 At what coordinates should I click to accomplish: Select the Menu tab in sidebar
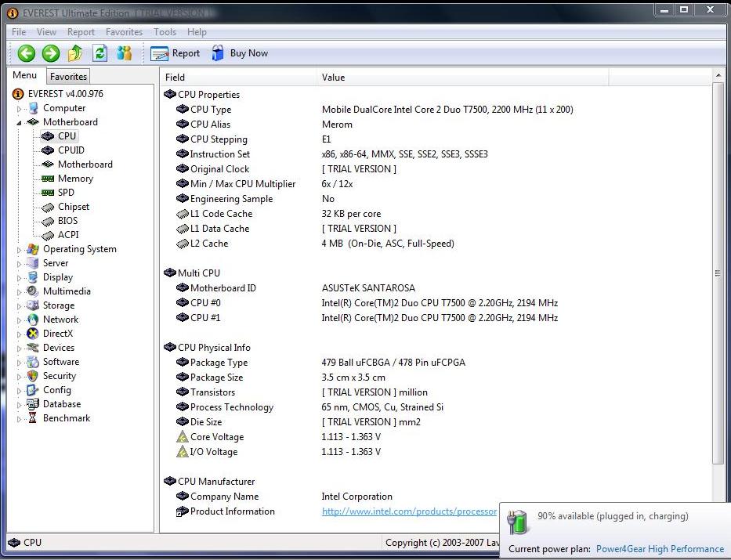point(25,75)
